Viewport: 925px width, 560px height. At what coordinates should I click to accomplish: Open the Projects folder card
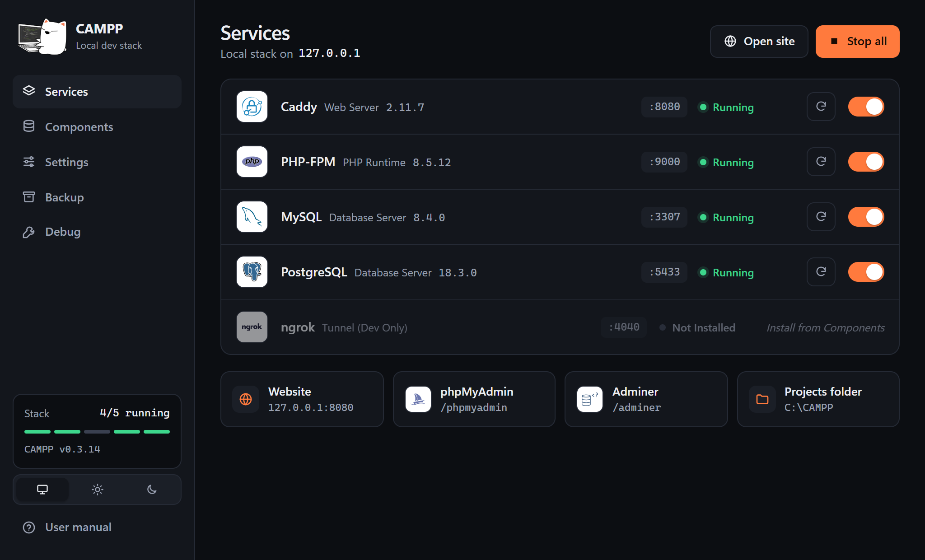(x=818, y=399)
